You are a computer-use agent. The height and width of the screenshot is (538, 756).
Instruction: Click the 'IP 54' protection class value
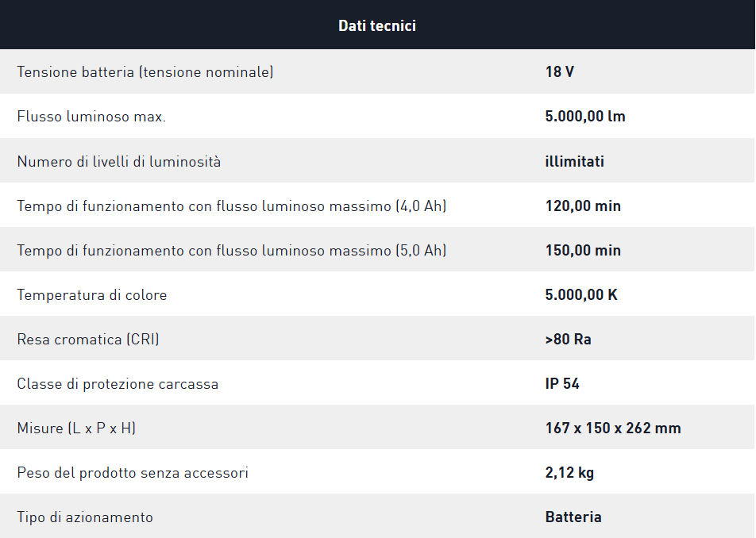pyautogui.click(x=562, y=384)
